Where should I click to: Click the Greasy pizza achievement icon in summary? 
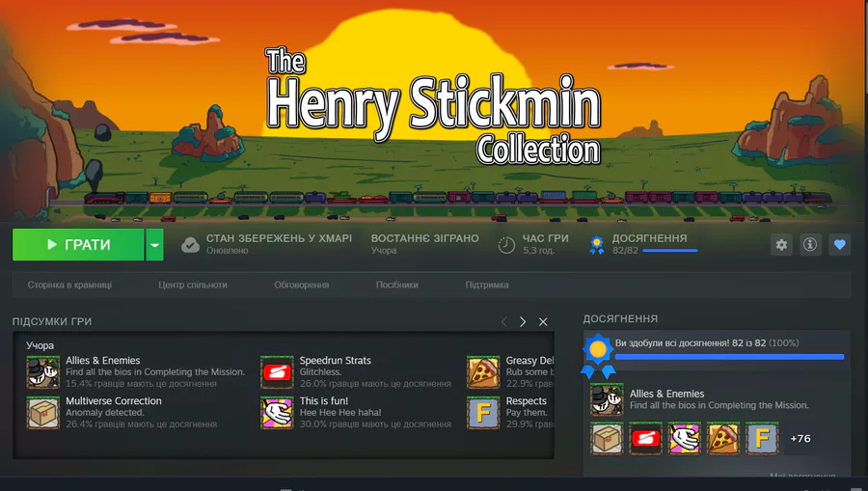tap(483, 372)
